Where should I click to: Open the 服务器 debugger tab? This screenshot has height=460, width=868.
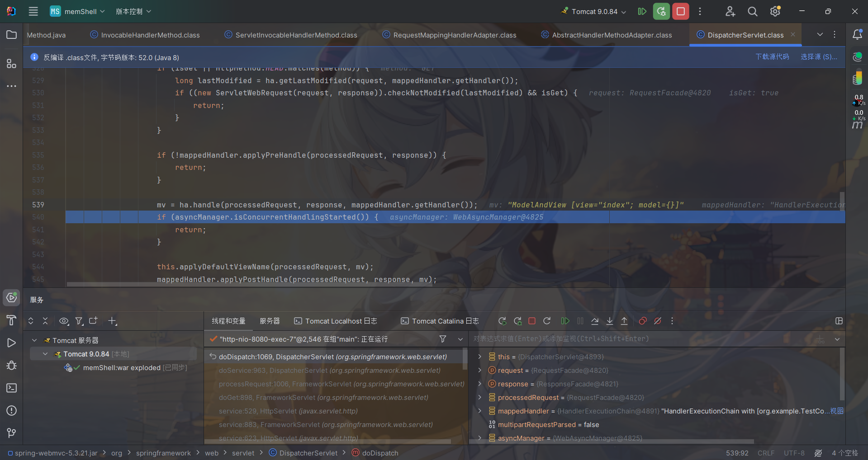pyautogui.click(x=270, y=321)
